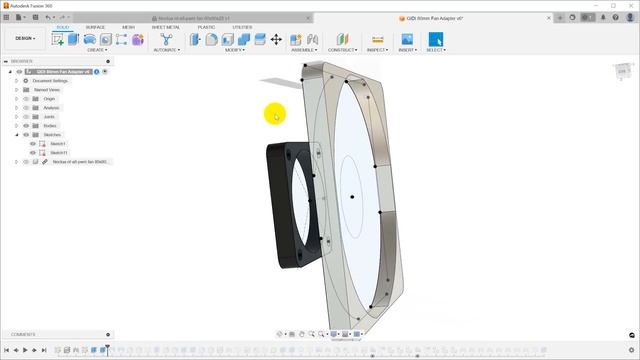Select the Fillet tool
Viewport: 640px width, 360px height.
tap(211, 40)
